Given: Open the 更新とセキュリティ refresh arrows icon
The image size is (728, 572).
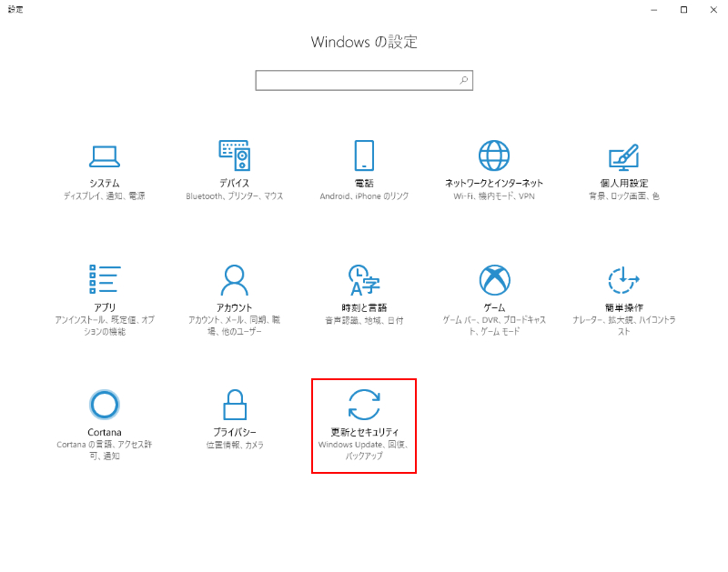Looking at the screenshot, I should click(364, 405).
